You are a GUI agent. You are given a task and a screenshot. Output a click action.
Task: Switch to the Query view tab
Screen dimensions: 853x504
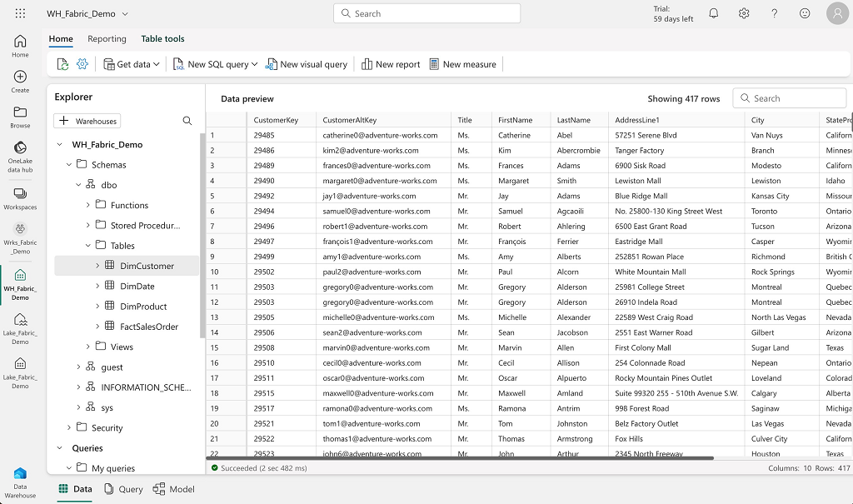pos(123,489)
